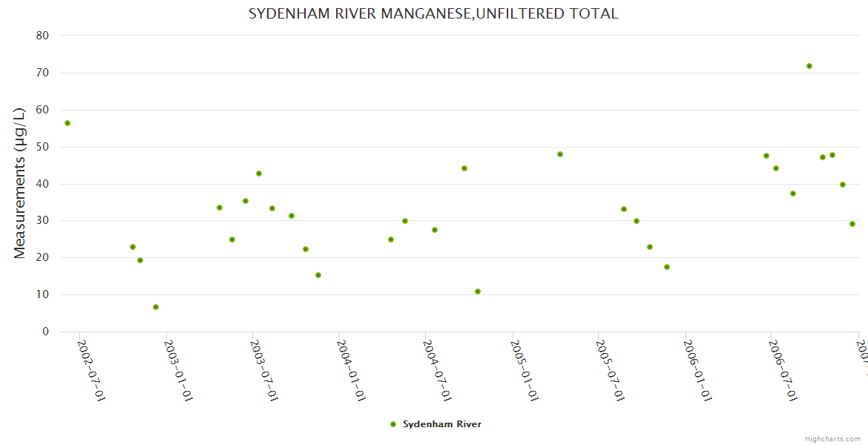Click the green legend marker icon

[393, 424]
